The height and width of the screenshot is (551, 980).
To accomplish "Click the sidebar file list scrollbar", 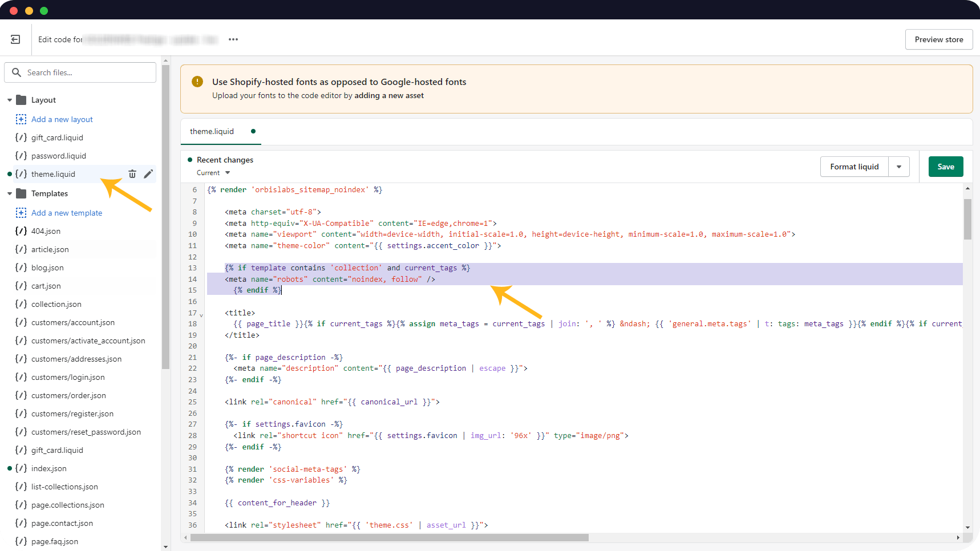I will click(x=165, y=217).
